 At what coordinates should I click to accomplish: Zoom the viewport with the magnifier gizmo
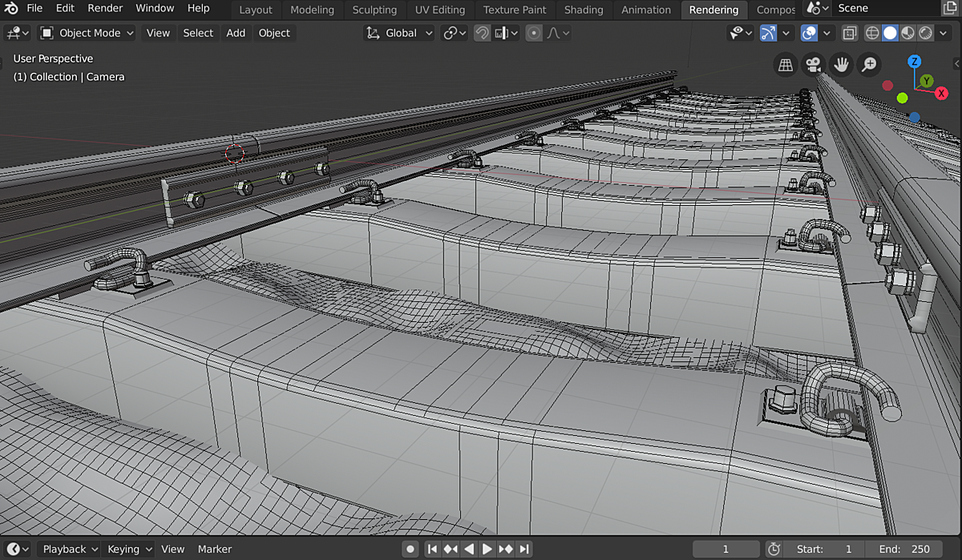(x=869, y=64)
